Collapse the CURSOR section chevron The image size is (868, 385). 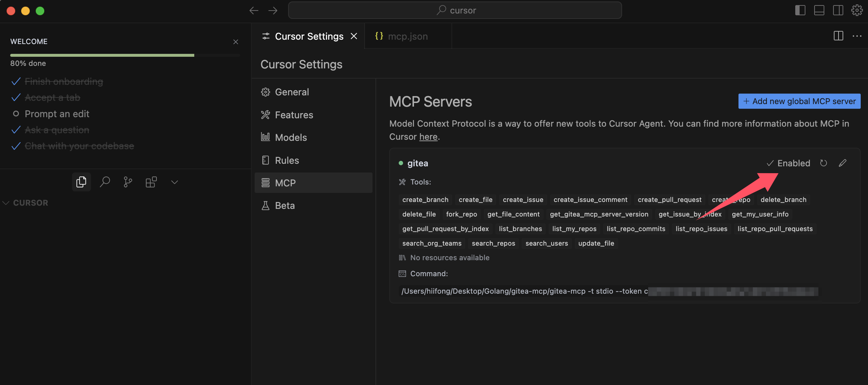pyautogui.click(x=5, y=203)
